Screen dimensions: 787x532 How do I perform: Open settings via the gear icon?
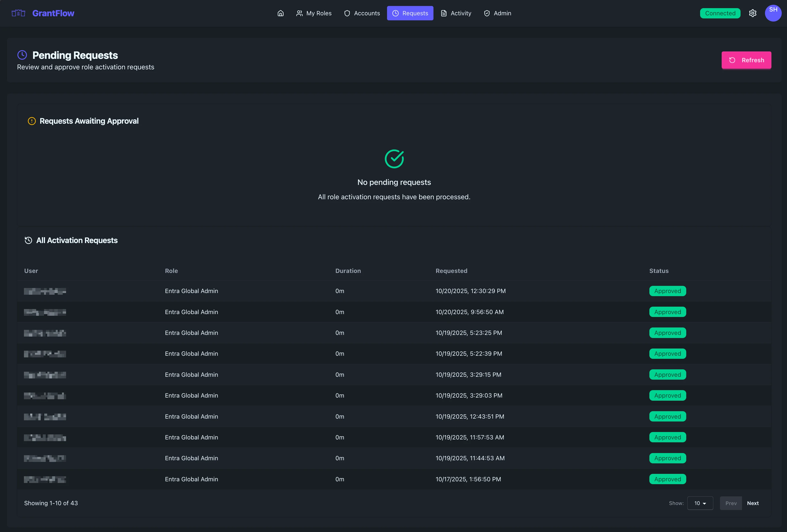(x=753, y=13)
